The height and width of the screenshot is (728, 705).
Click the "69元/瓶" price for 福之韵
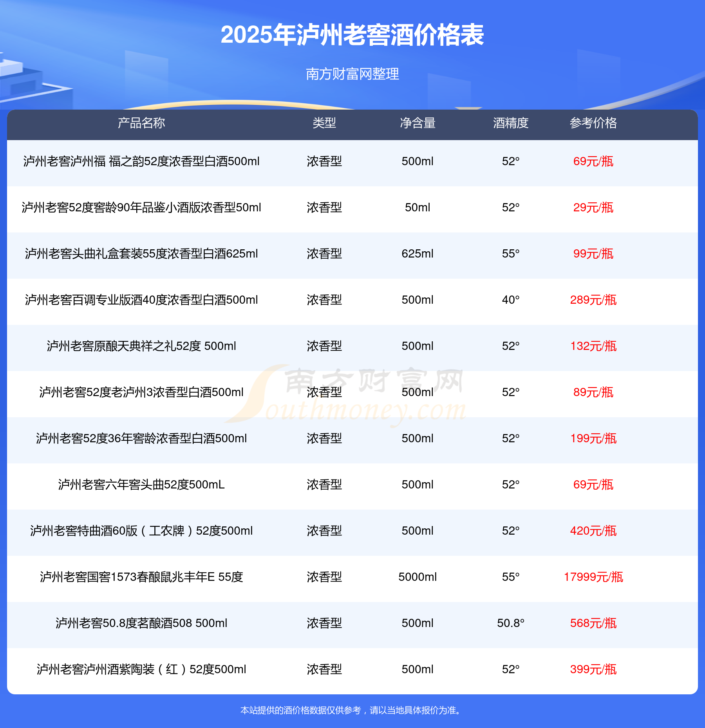click(593, 161)
